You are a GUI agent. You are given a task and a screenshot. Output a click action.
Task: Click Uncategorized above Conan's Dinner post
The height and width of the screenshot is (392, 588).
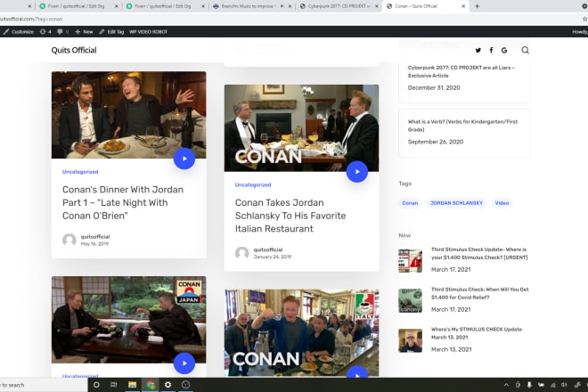tap(80, 172)
